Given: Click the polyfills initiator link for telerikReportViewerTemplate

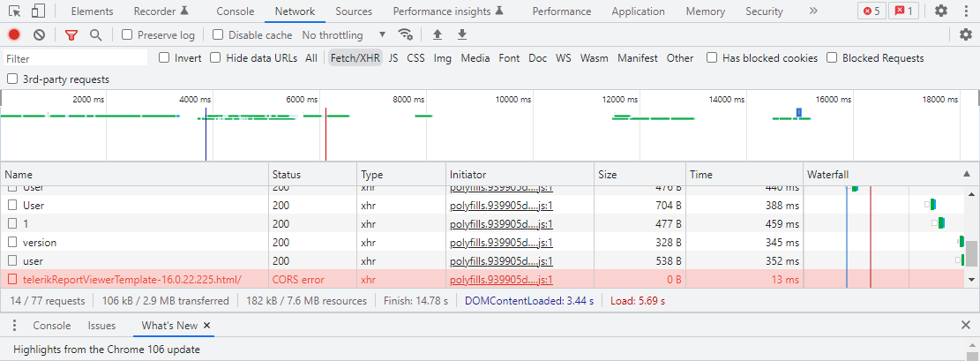Looking at the screenshot, I should pyautogui.click(x=501, y=280).
